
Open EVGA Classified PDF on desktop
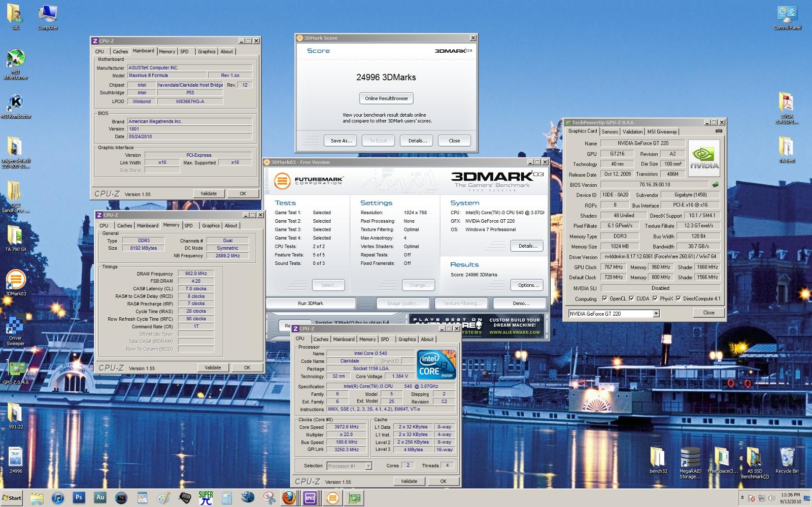point(787,108)
